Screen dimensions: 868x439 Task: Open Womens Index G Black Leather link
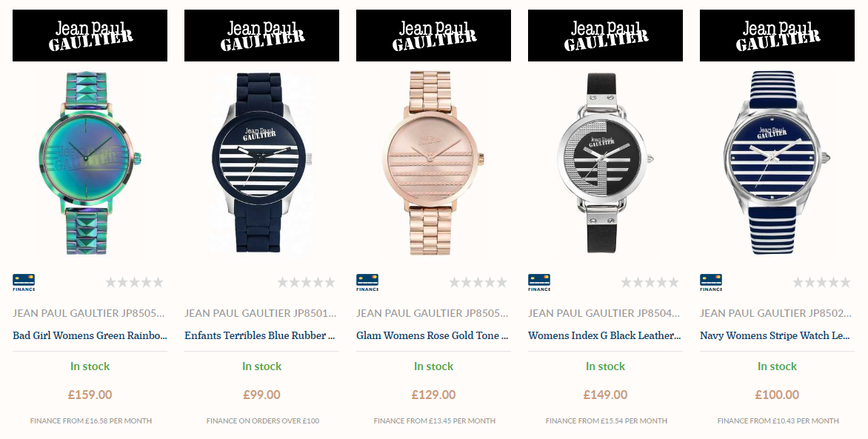(604, 335)
